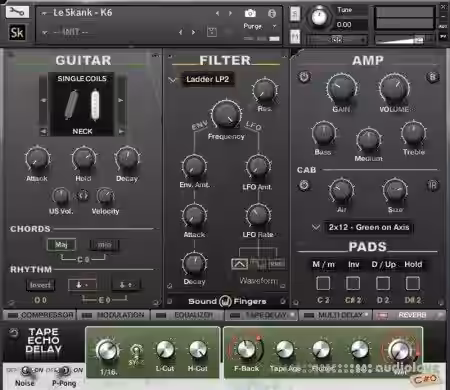Toggle the Hold pad above D# 2
The height and width of the screenshot is (390, 450).
tap(413, 283)
